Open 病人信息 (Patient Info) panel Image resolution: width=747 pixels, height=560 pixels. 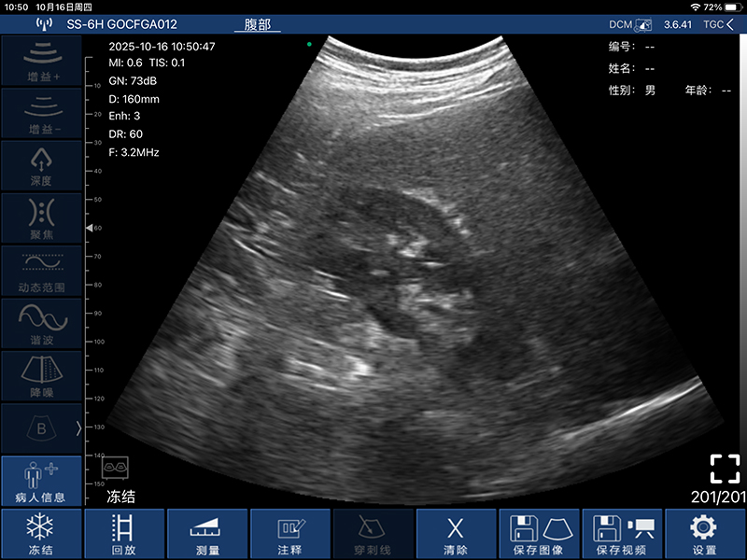click(x=39, y=482)
